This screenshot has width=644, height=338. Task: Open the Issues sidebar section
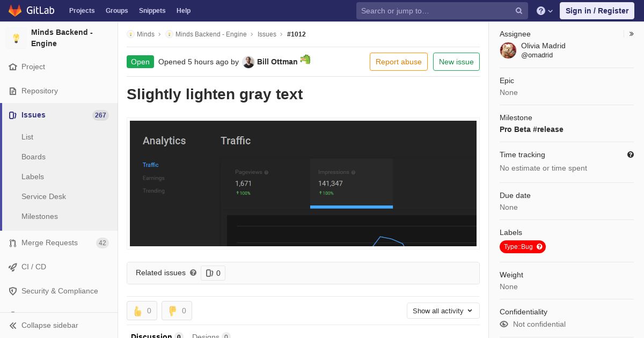(x=33, y=115)
